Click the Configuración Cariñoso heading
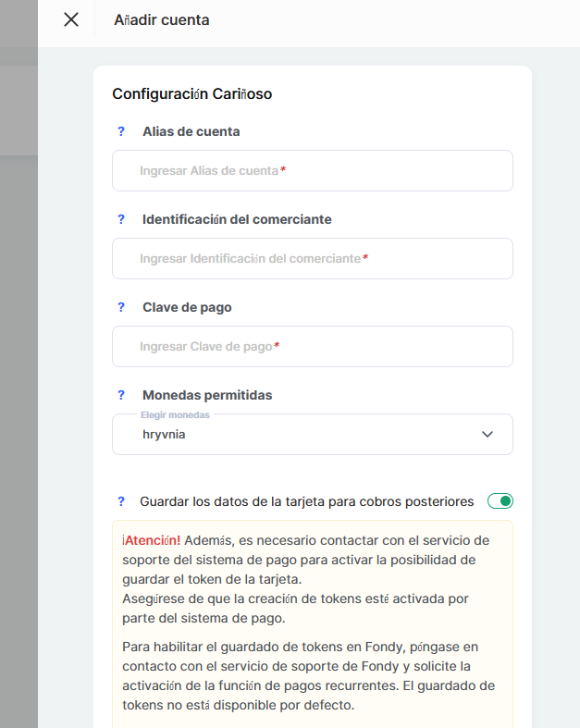The image size is (580, 728). point(191,93)
